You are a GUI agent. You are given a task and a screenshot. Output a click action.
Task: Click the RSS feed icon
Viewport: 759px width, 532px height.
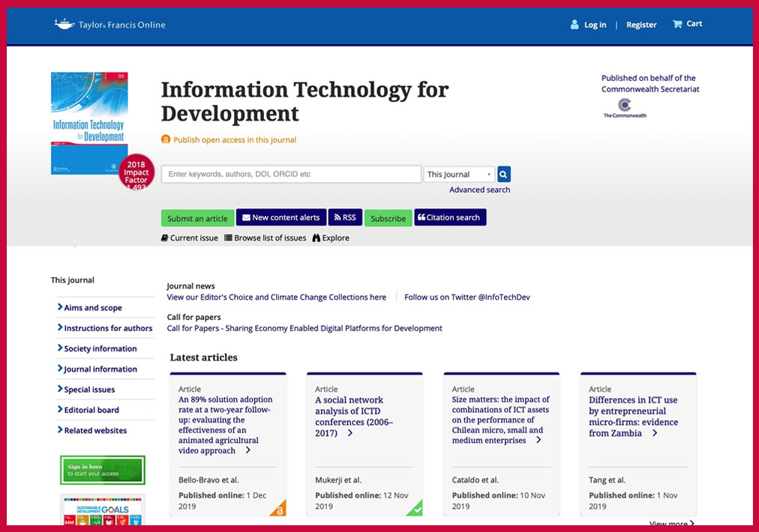tap(337, 217)
